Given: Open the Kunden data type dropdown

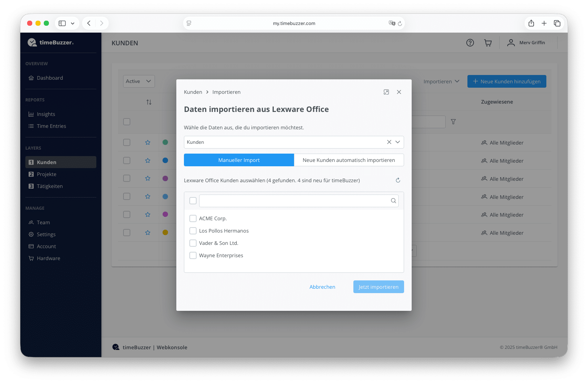Looking at the screenshot, I should tap(398, 142).
